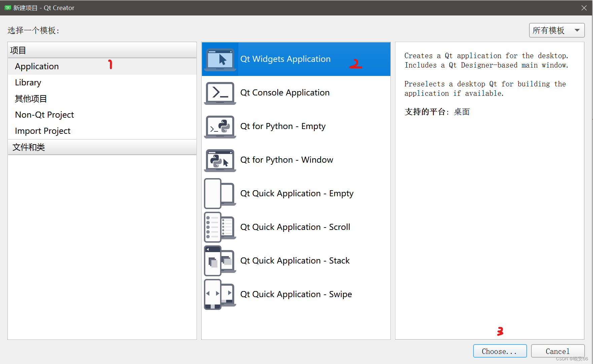Select Qt Quick Application - Swipe label
The height and width of the screenshot is (364, 593).
[x=296, y=294]
